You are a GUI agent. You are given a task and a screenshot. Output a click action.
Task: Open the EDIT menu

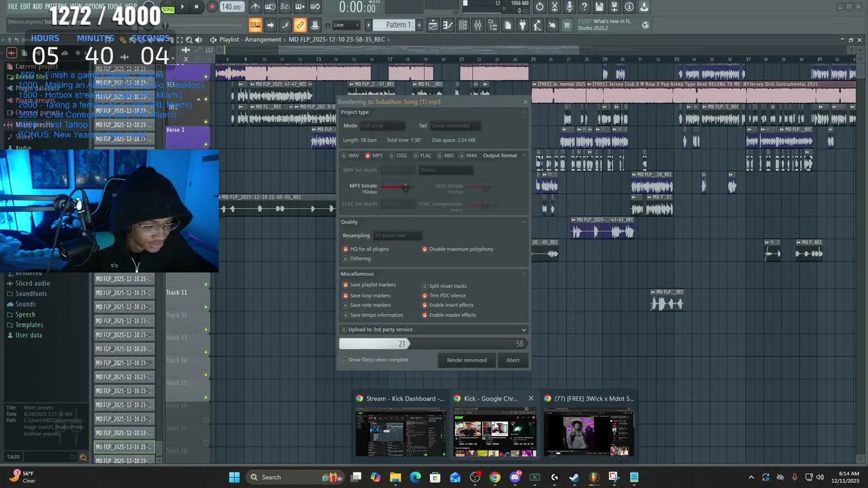(25, 6)
